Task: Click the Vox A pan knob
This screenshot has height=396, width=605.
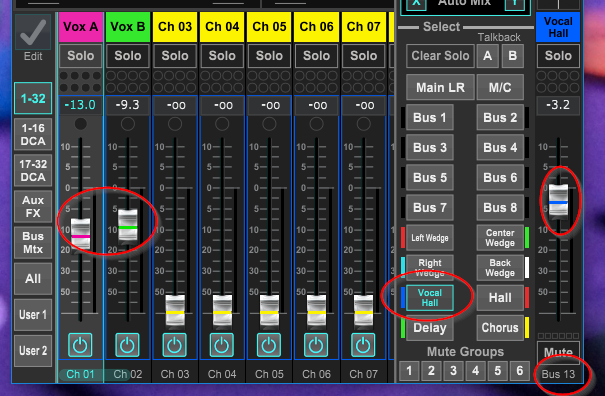Action: click(x=81, y=124)
